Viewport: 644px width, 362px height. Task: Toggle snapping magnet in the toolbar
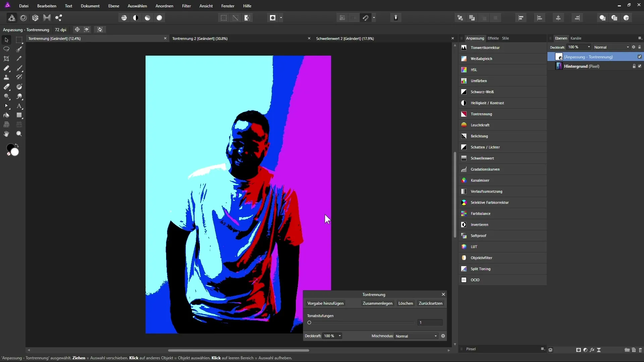click(x=366, y=18)
